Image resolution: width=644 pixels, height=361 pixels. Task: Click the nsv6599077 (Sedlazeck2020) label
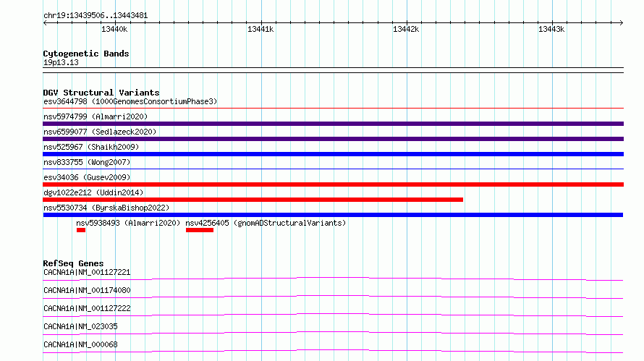pyautogui.click(x=100, y=132)
